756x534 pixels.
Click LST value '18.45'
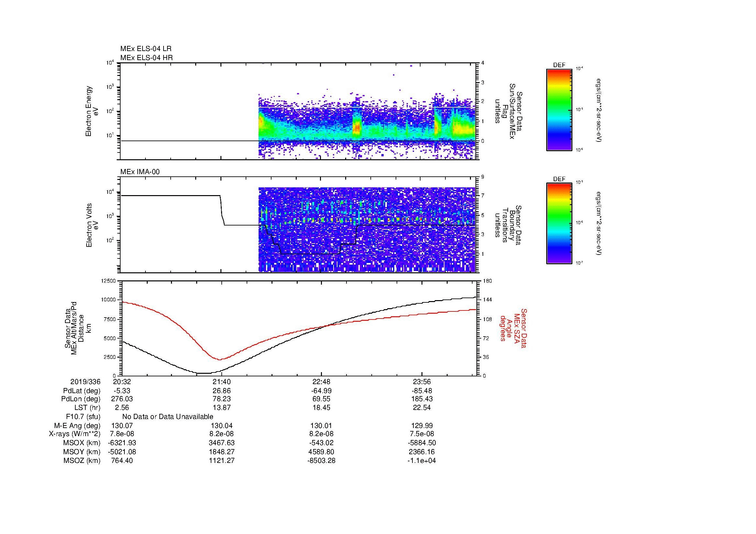[x=321, y=408]
